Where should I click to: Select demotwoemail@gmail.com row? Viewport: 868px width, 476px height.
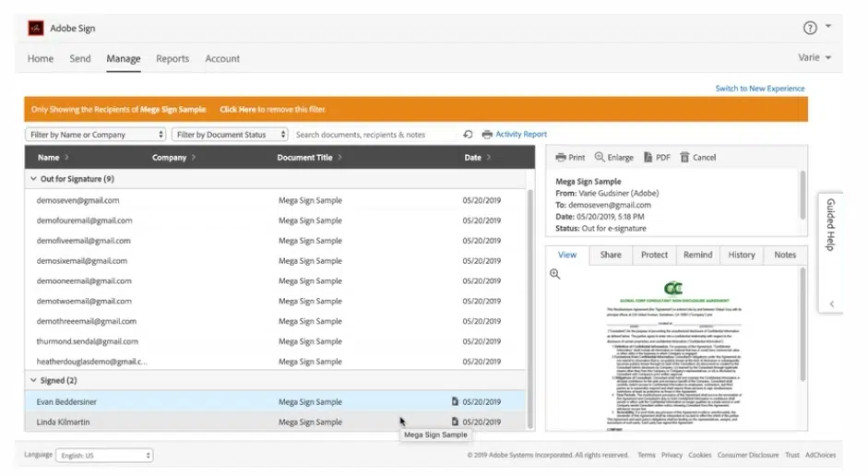[275, 301]
